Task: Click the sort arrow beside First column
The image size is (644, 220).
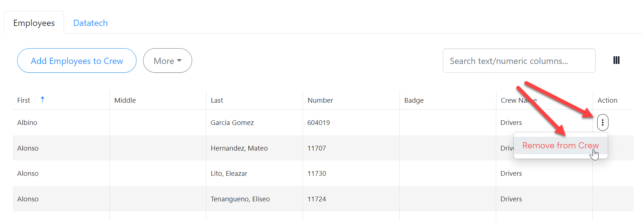Action: pos(42,99)
